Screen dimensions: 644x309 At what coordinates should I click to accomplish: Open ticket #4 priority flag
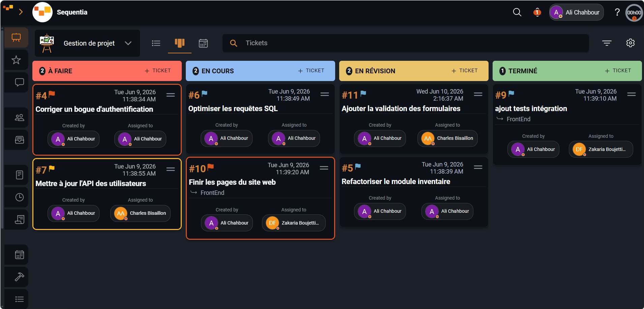click(x=52, y=94)
